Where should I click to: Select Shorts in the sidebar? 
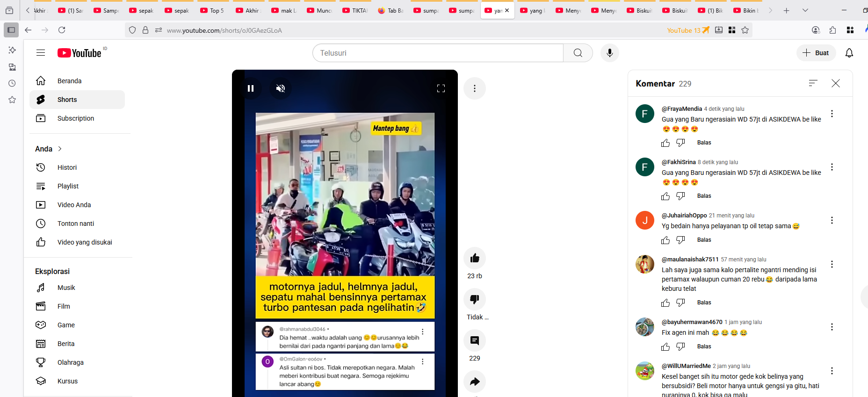click(77, 100)
